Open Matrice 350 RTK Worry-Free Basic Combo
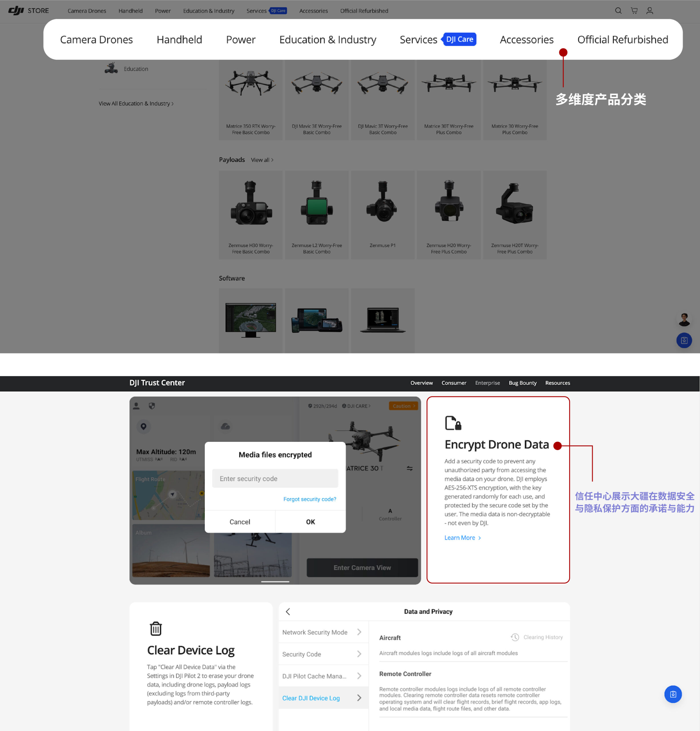Image resolution: width=700 pixels, height=731 pixels. [x=251, y=100]
